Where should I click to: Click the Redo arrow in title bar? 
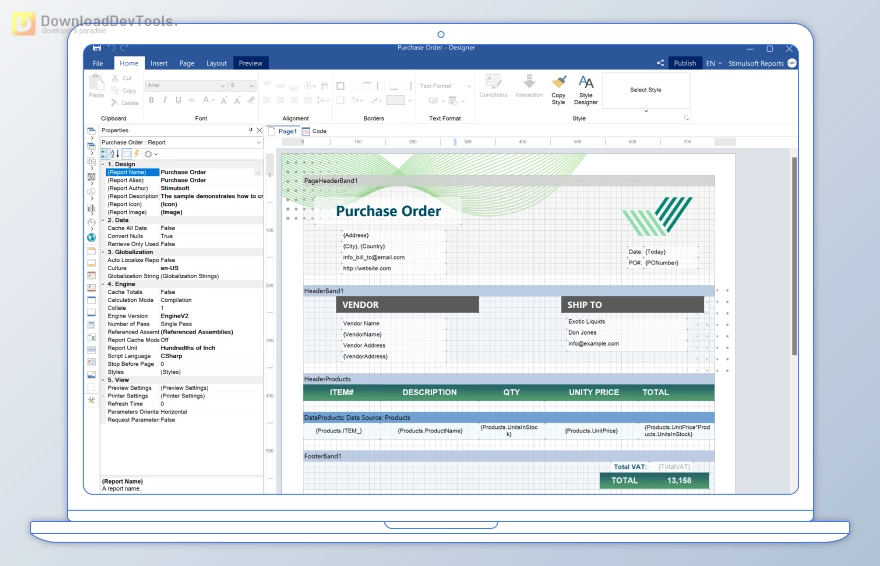click(124, 48)
